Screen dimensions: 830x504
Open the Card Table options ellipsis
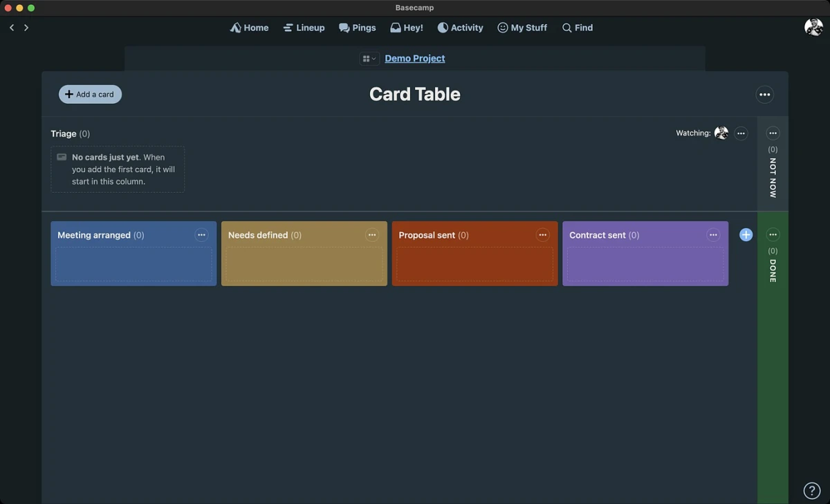click(764, 94)
